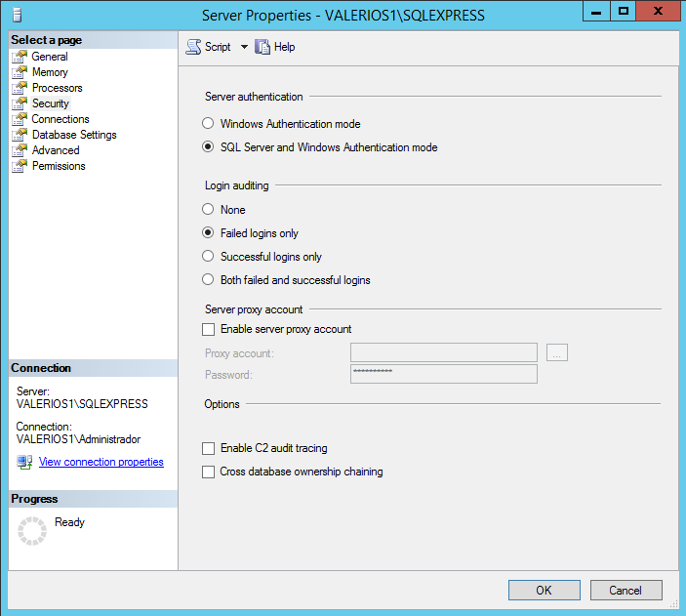This screenshot has width=686, height=616.
Task: Open the Script dropdown arrow
Action: coord(244,47)
